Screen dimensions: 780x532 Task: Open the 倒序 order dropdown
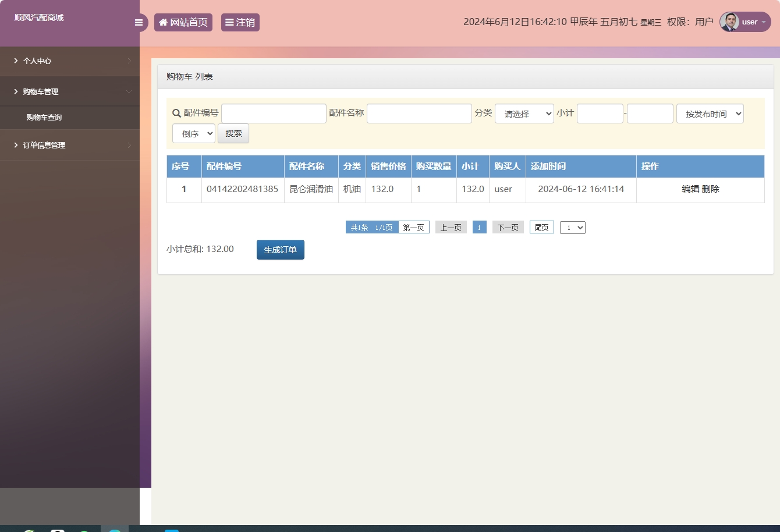click(x=194, y=133)
